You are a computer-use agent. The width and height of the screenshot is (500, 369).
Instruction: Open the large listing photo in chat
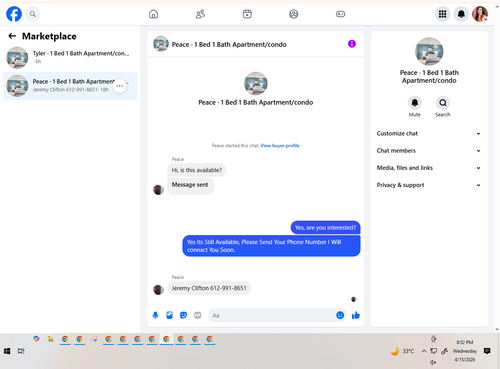point(256,83)
